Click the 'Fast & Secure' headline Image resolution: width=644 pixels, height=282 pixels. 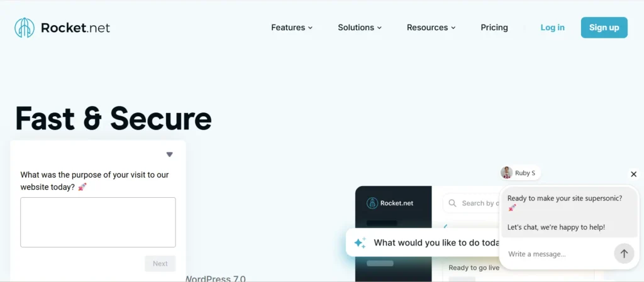113,118
